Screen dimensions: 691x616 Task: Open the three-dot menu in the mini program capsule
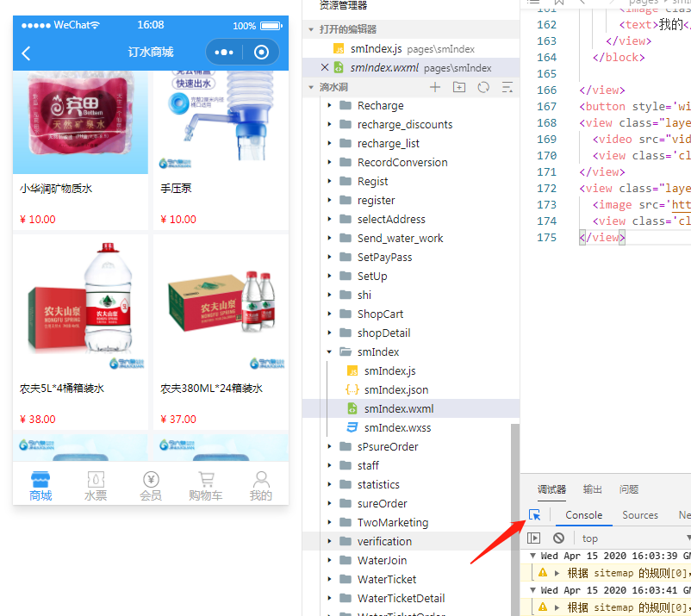pyautogui.click(x=224, y=53)
